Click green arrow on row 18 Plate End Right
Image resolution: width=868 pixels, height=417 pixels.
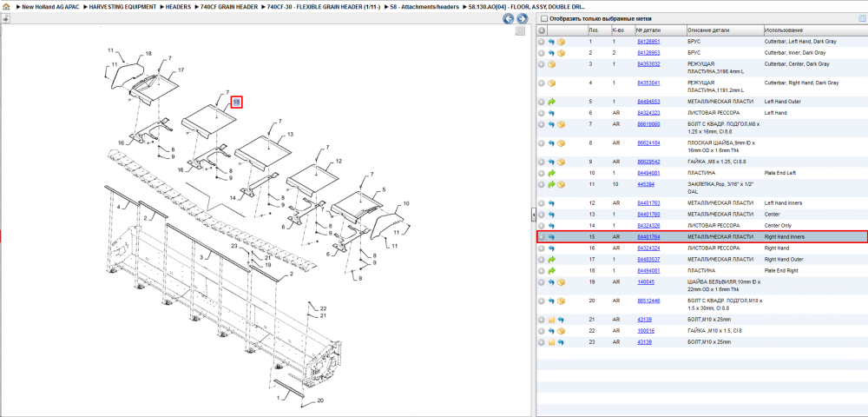(551, 271)
